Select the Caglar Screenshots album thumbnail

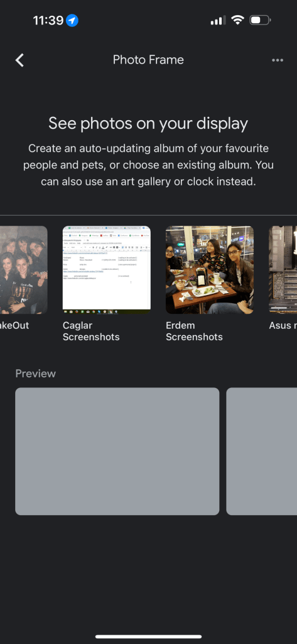(x=107, y=270)
